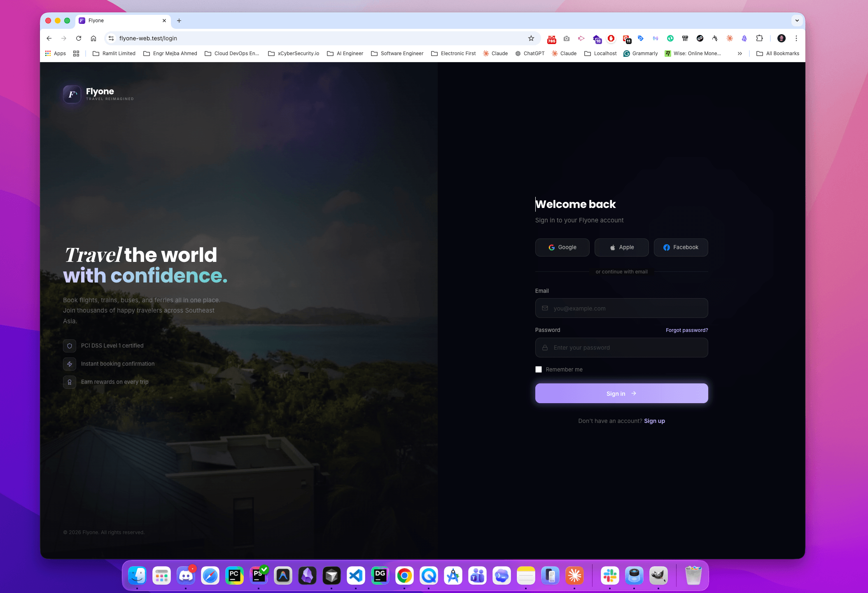This screenshot has width=868, height=593.
Task: Open the Software Engineer bookmark folder
Action: tap(397, 54)
